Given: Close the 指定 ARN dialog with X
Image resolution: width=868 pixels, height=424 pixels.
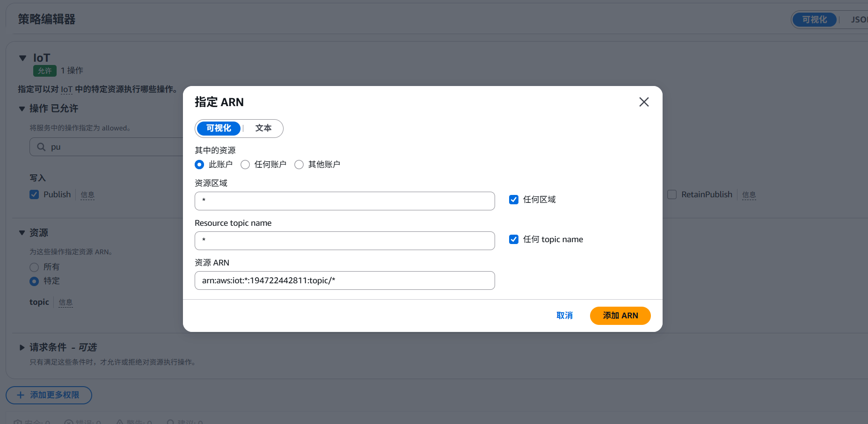Looking at the screenshot, I should [x=644, y=102].
